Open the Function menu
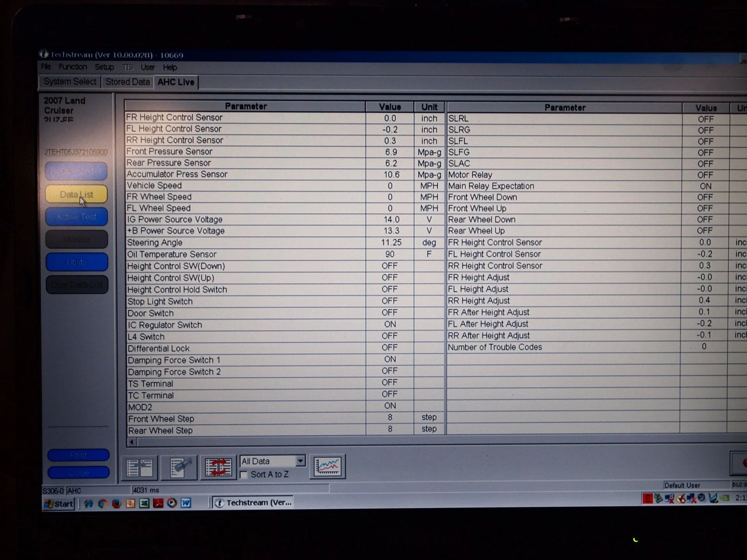The height and width of the screenshot is (560, 747). (x=73, y=67)
